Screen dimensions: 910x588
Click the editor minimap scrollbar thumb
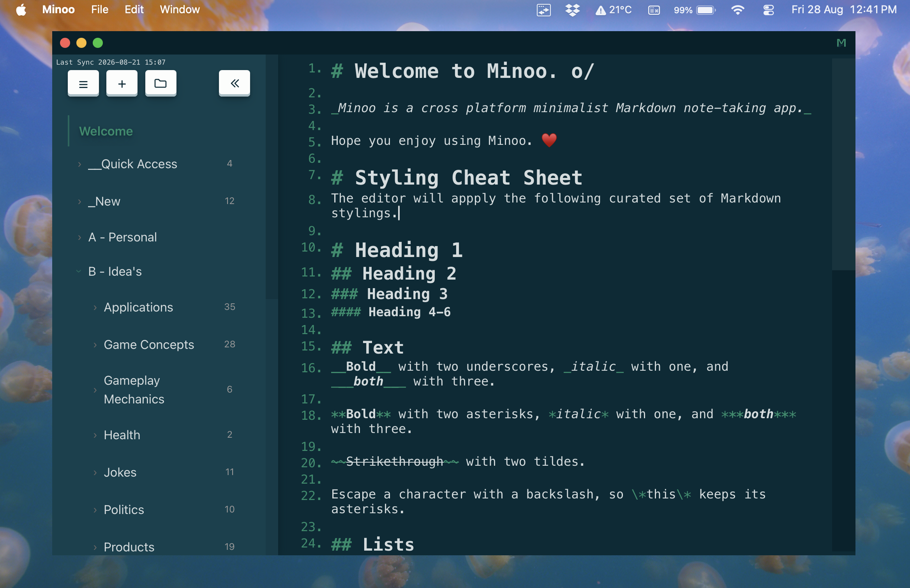(843, 164)
